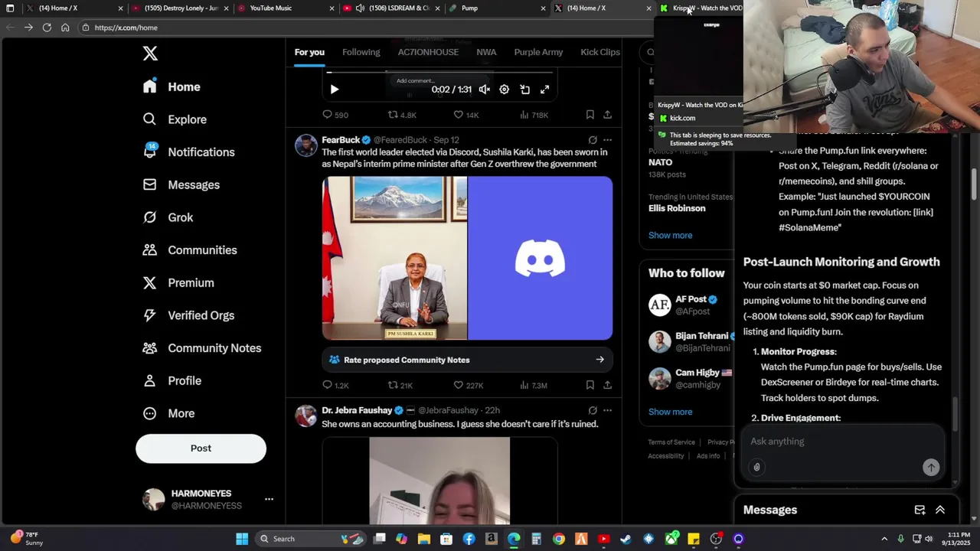
Task: Share FearBuck's Nepal post
Action: tap(607, 385)
